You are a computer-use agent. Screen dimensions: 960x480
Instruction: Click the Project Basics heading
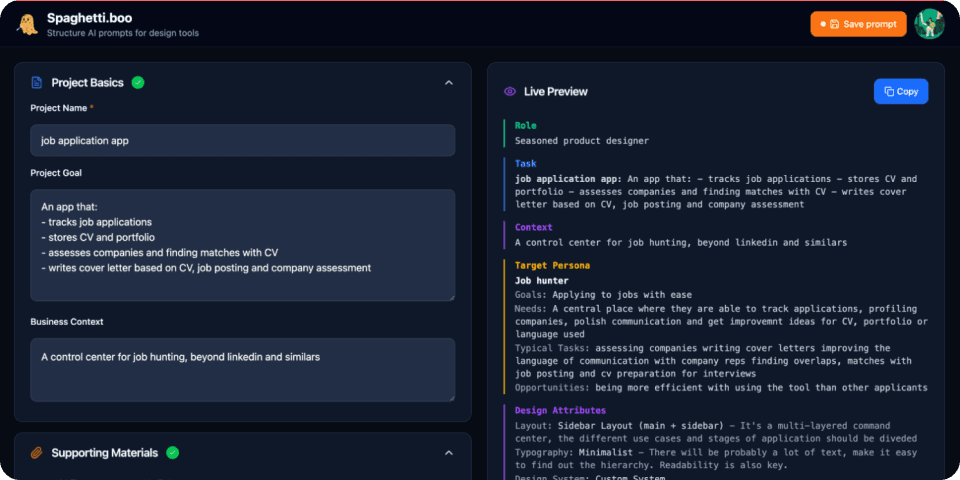[x=88, y=83]
